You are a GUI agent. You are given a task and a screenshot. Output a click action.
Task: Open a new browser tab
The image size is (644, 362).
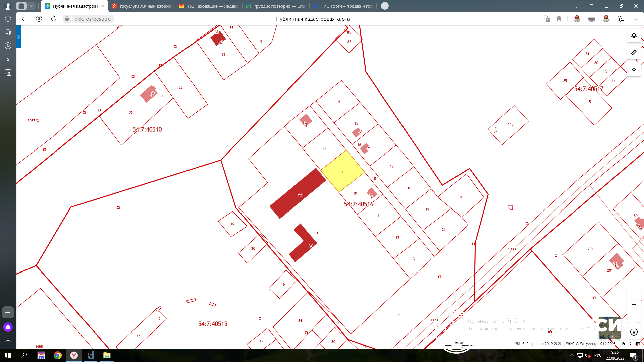[x=385, y=6]
